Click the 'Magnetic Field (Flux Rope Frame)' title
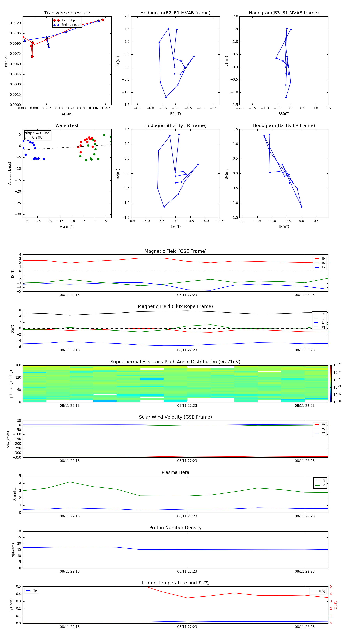This screenshot has width=351, height=644. (175, 307)
